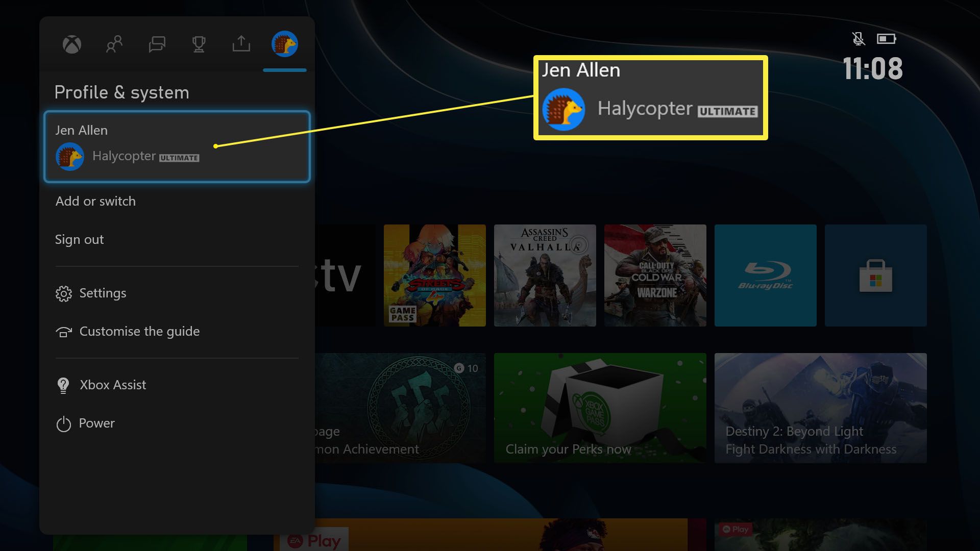Screen dimensions: 980x551
Task: Click the Game Pass badge on Streets of Rage
Action: click(403, 314)
